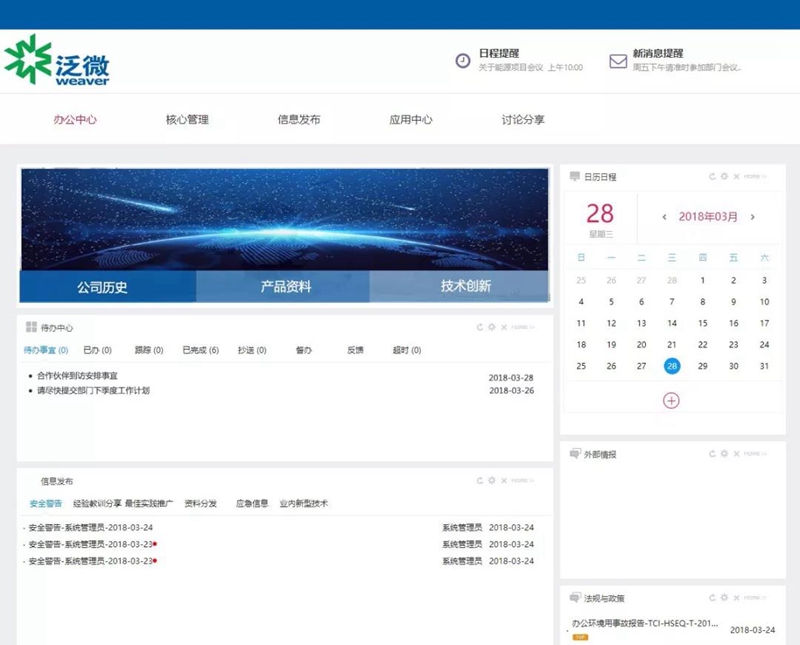Image resolution: width=800 pixels, height=645 pixels.
Task: Open settings gear of 待办中心 panel
Action: tap(491, 327)
